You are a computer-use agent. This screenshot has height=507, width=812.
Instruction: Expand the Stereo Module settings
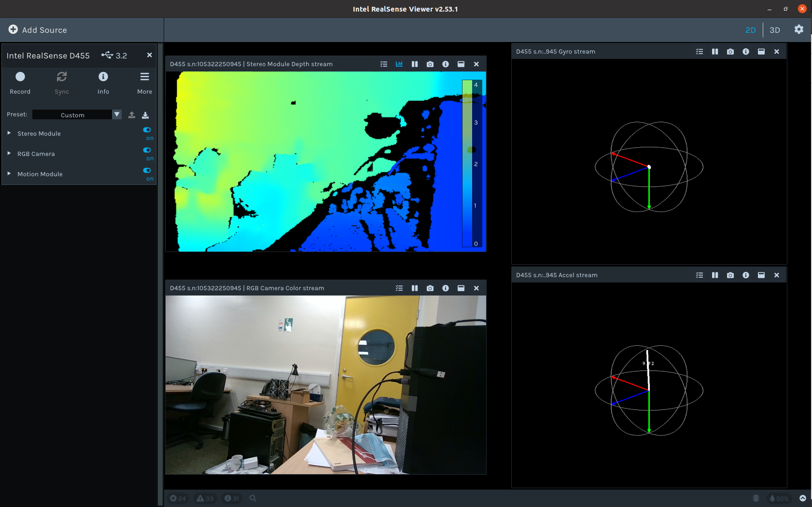pyautogui.click(x=8, y=133)
